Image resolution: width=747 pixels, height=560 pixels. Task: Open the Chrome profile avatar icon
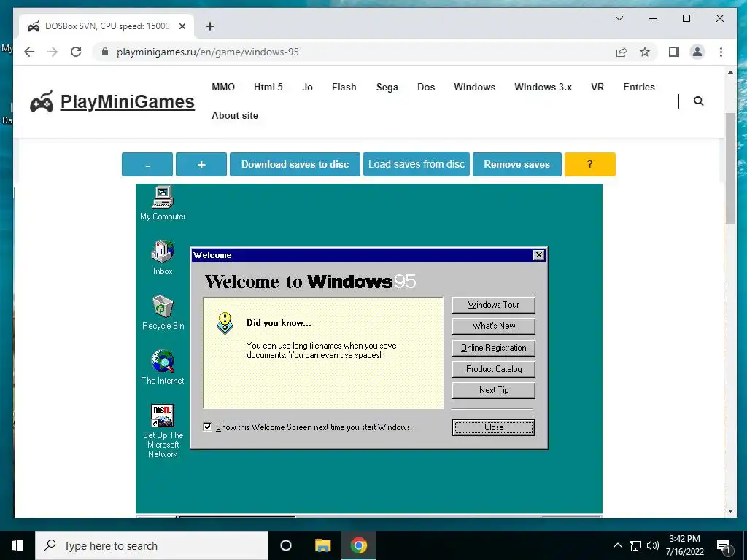[697, 52]
